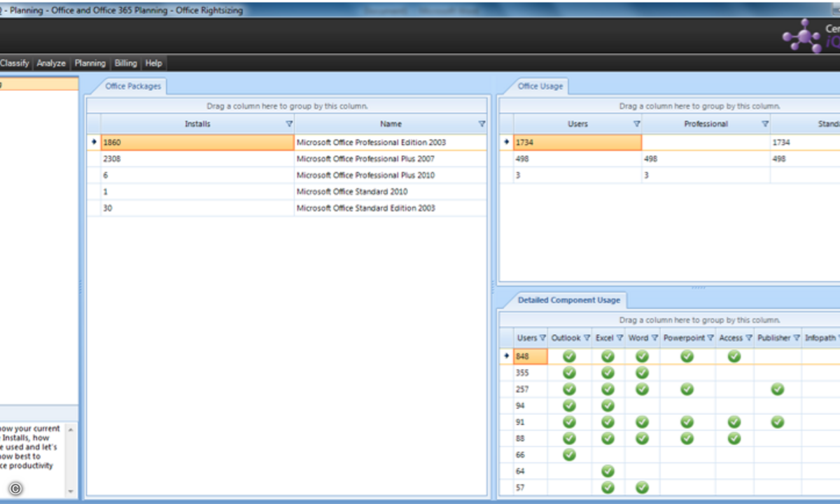Select Microsoft Office Standard 2010 row
Viewport: 840px width, 504px height.
[287, 192]
